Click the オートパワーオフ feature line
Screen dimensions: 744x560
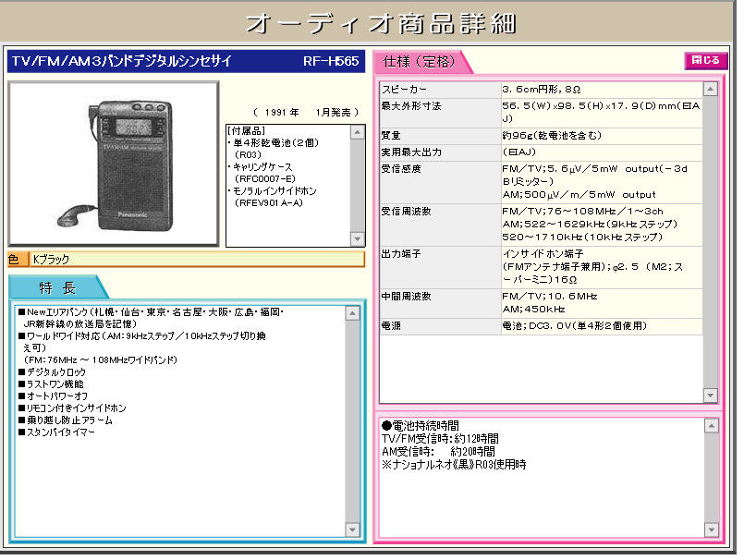click(x=54, y=396)
